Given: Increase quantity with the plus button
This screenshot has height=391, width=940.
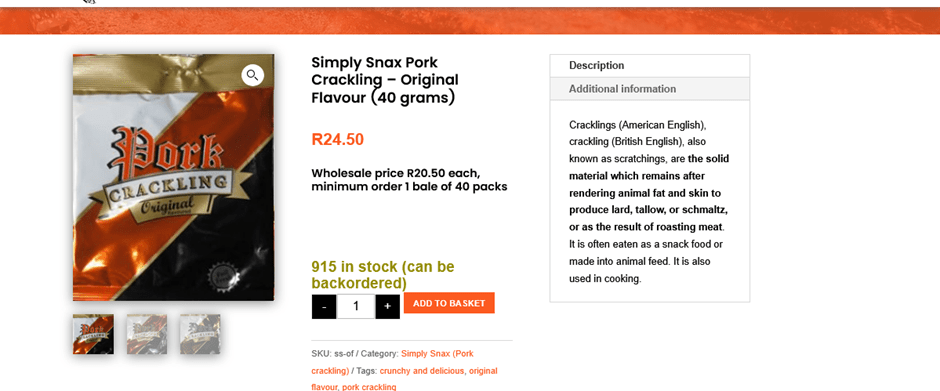Looking at the screenshot, I should pos(387,306).
